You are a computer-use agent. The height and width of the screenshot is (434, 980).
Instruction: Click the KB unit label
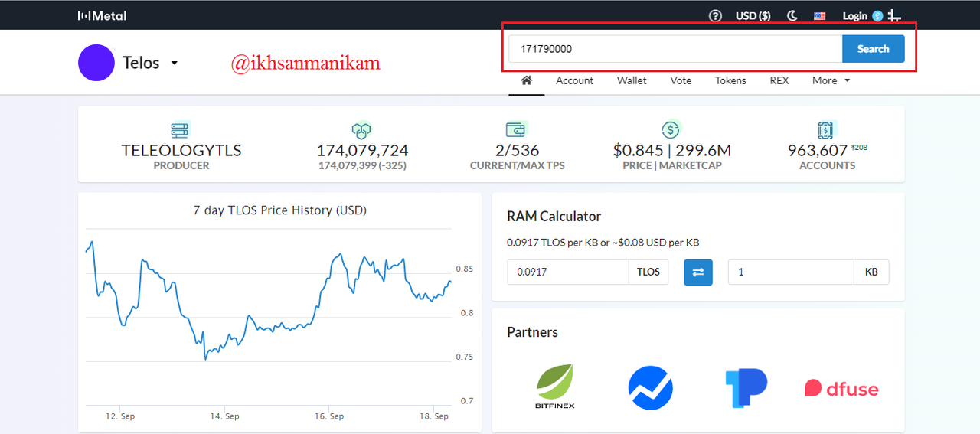coord(871,272)
